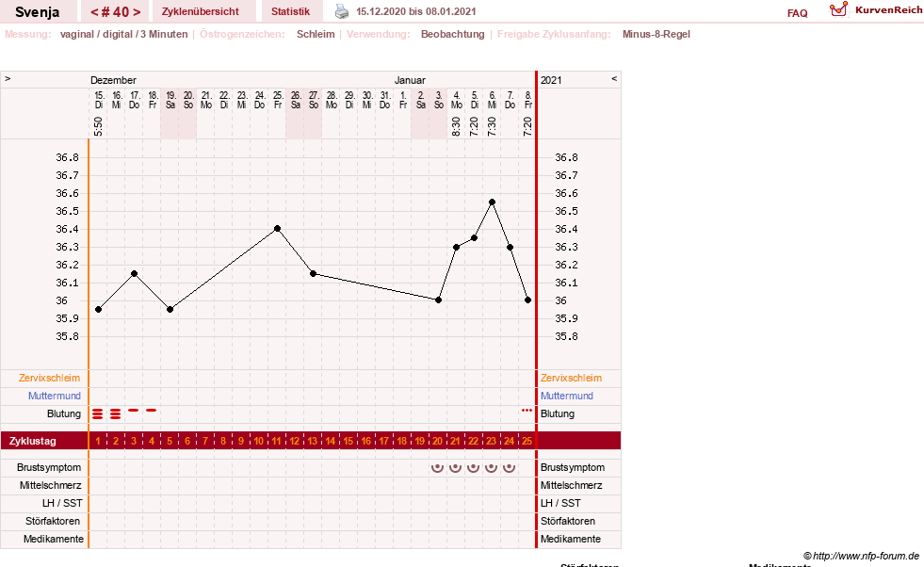The width and height of the screenshot is (924, 567).
Task: Select the Svenja name tab
Action: pyautogui.click(x=37, y=11)
